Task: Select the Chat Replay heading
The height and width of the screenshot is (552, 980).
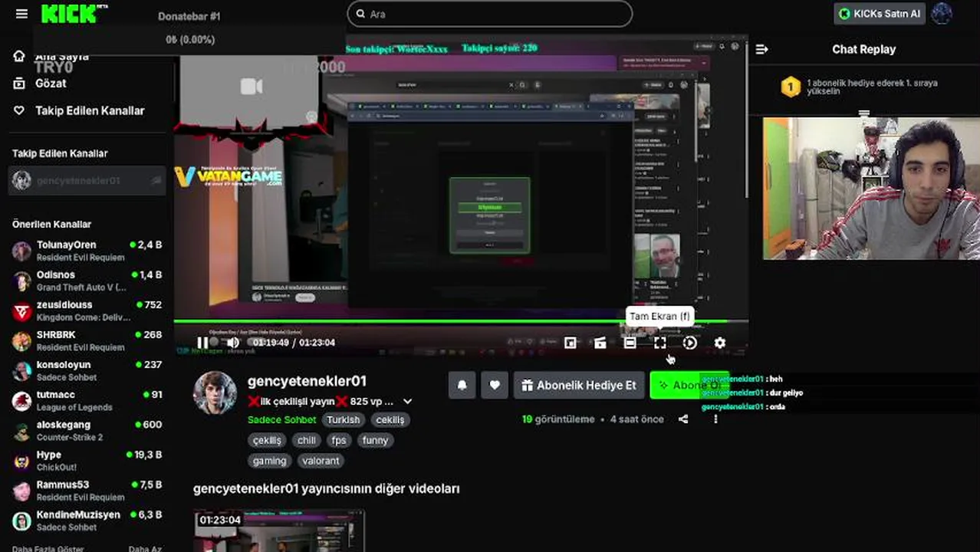Action: [863, 49]
